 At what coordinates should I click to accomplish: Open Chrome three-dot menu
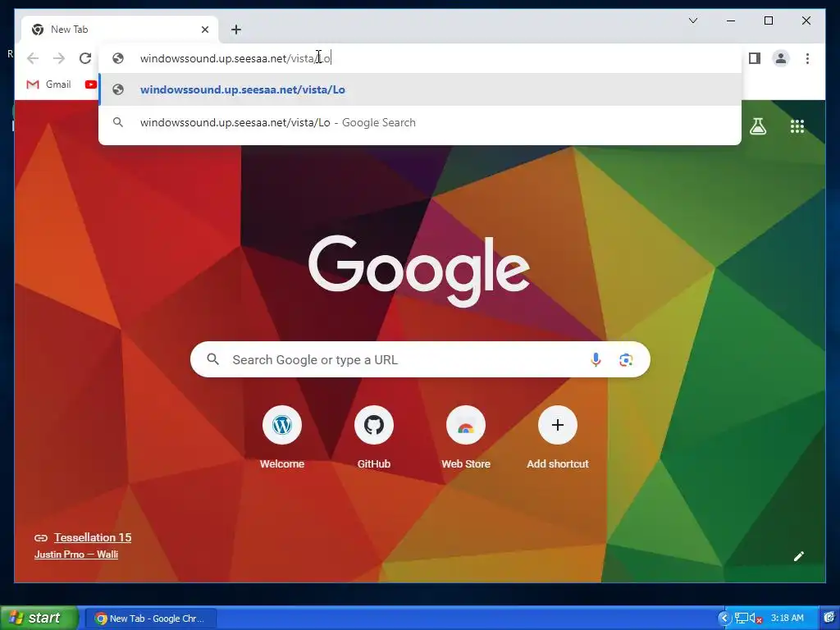pyautogui.click(x=807, y=58)
